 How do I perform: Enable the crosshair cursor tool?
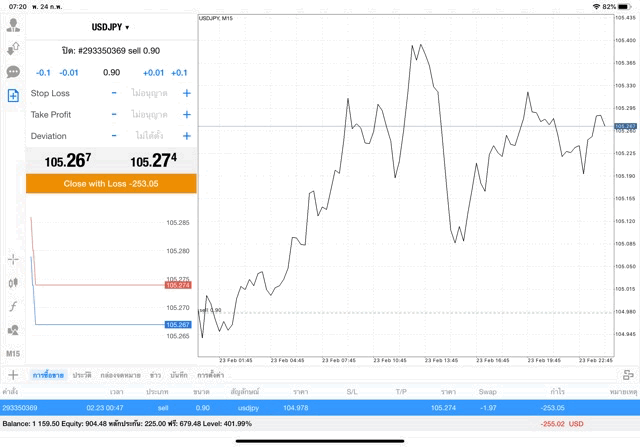[13, 259]
